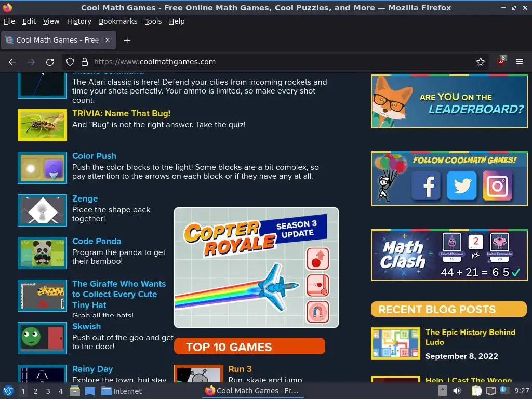Open the Tools menu
This screenshot has width=532, height=399.
click(153, 21)
